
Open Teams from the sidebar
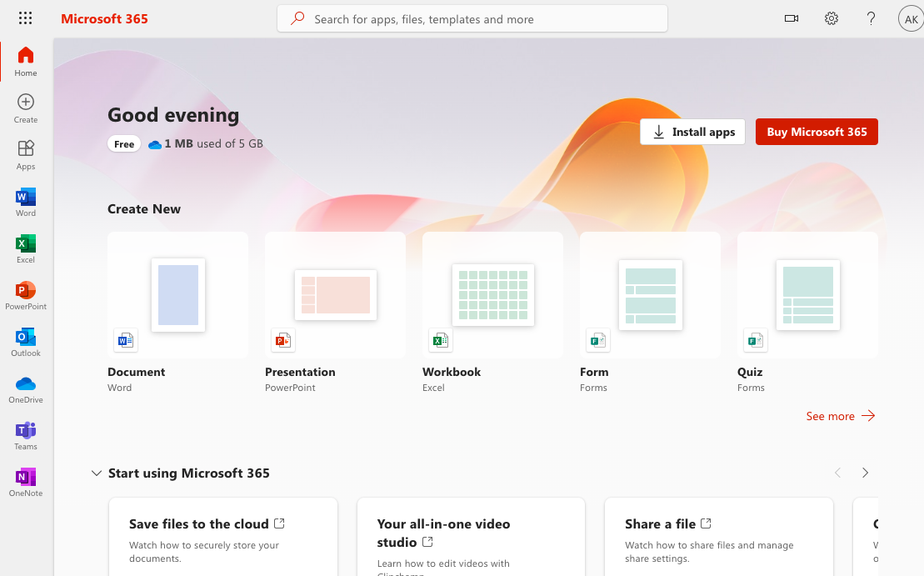click(26, 435)
